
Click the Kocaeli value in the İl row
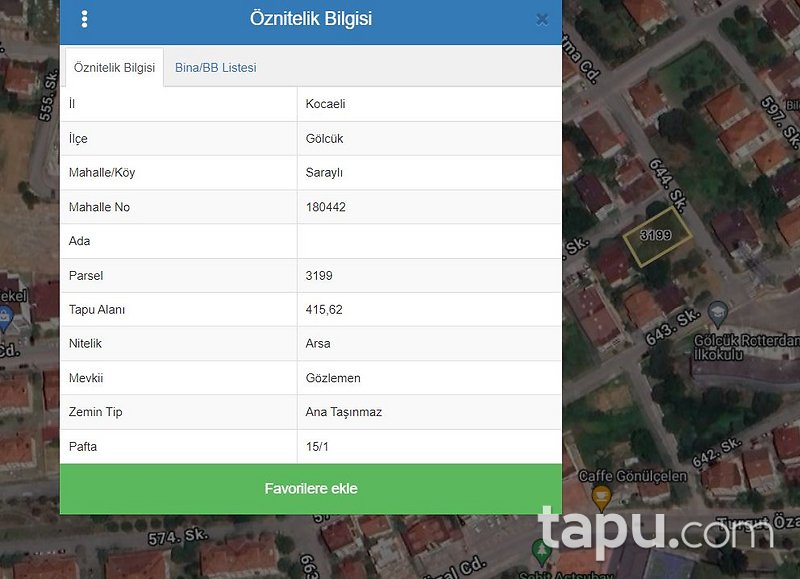326,104
